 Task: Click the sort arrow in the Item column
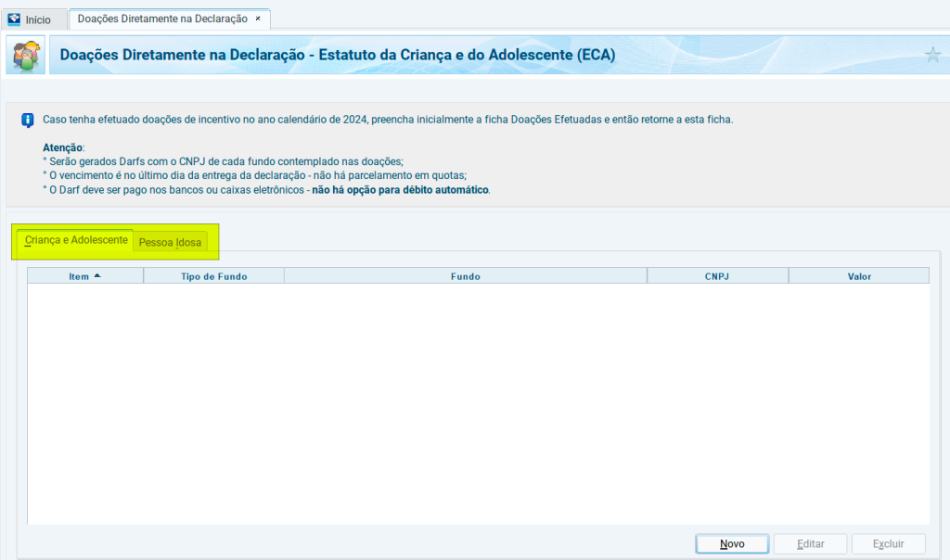(x=97, y=275)
